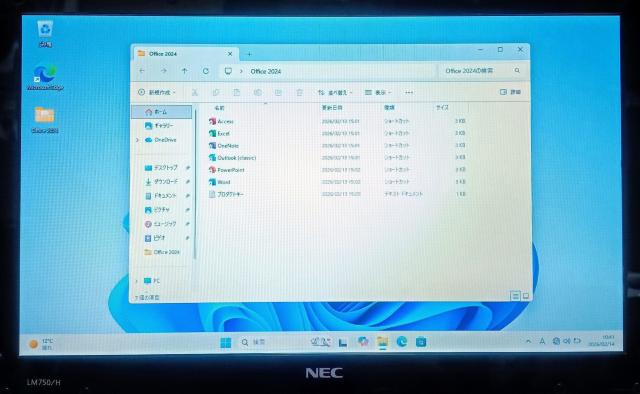
Task: Navigate up one folder level
Action: click(184, 71)
